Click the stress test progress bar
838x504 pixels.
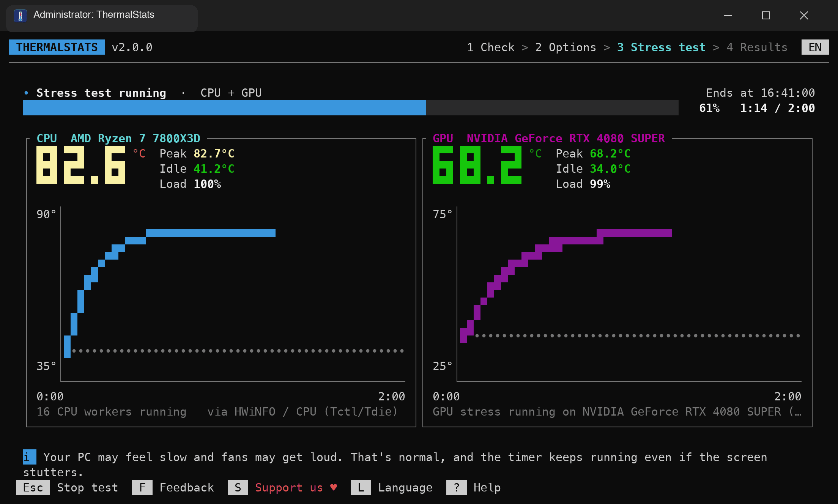pos(351,108)
